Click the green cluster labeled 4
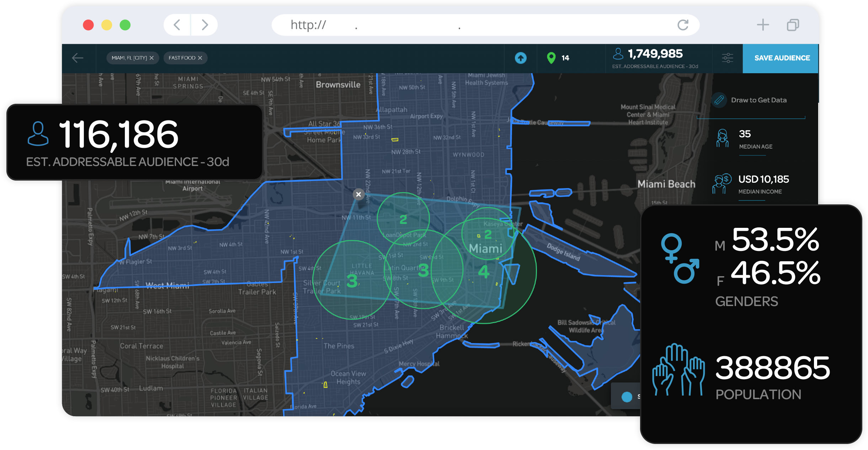The image size is (868, 450). 484,272
